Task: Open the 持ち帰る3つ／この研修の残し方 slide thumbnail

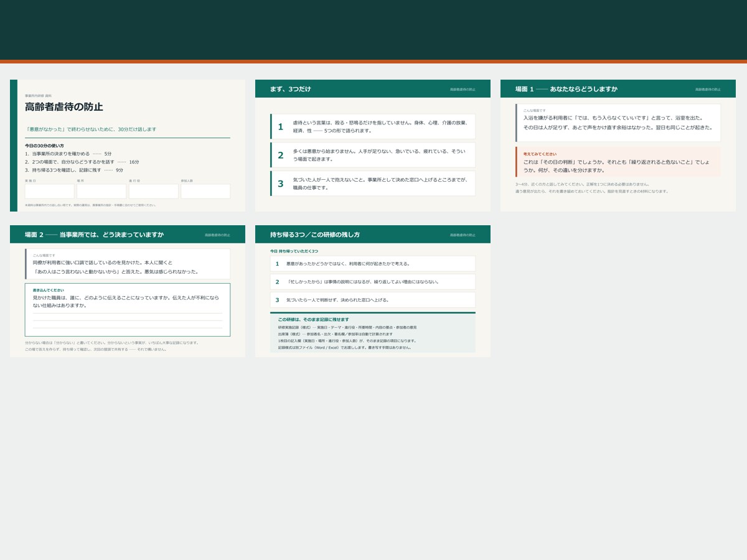Action: click(373, 291)
